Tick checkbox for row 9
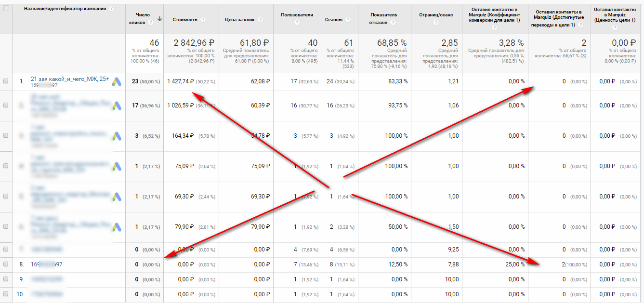 [6, 279]
